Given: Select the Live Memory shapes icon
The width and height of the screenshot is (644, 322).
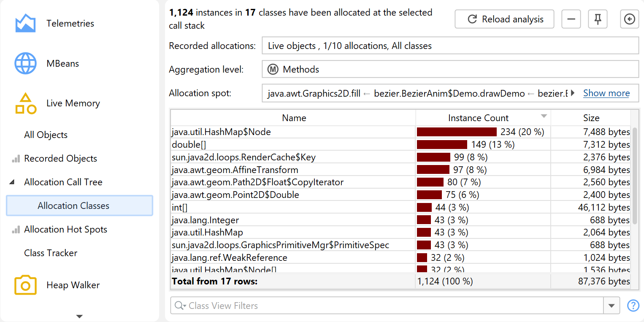Looking at the screenshot, I should coord(25,103).
